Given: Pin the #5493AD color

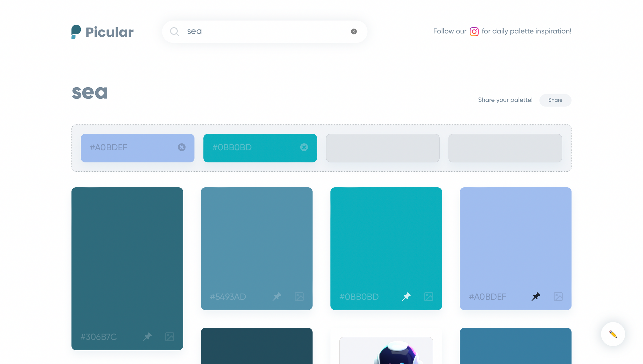Looking at the screenshot, I should [x=277, y=297].
